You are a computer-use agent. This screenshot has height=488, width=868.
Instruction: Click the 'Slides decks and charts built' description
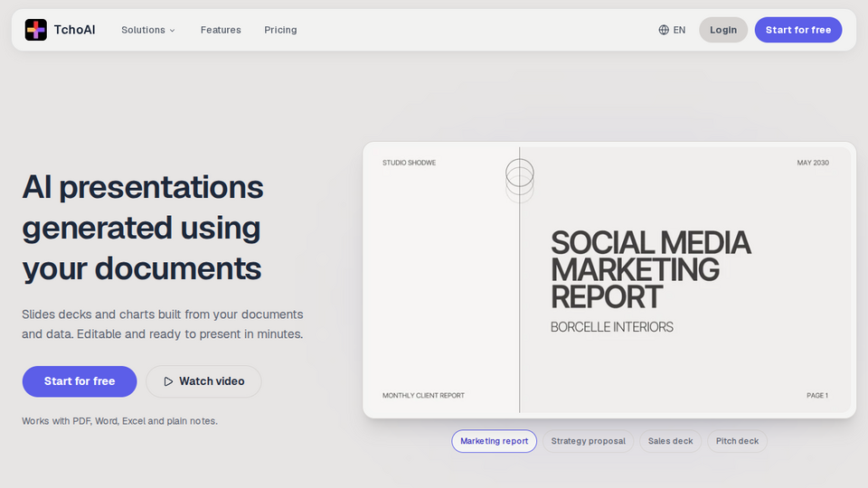click(163, 324)
